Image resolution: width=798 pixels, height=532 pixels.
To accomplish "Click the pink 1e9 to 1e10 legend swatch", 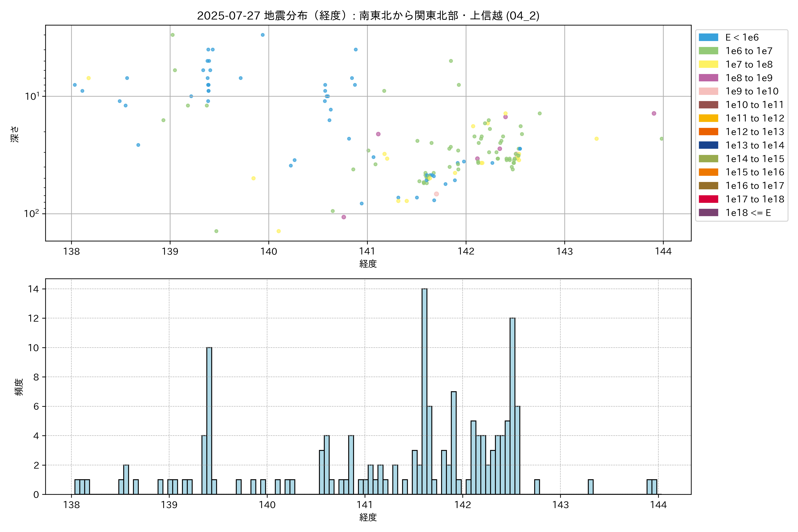I will [708, 91].
